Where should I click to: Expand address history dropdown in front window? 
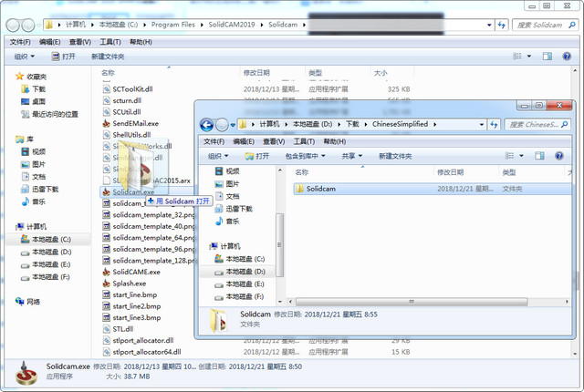[x=482, y=125]
